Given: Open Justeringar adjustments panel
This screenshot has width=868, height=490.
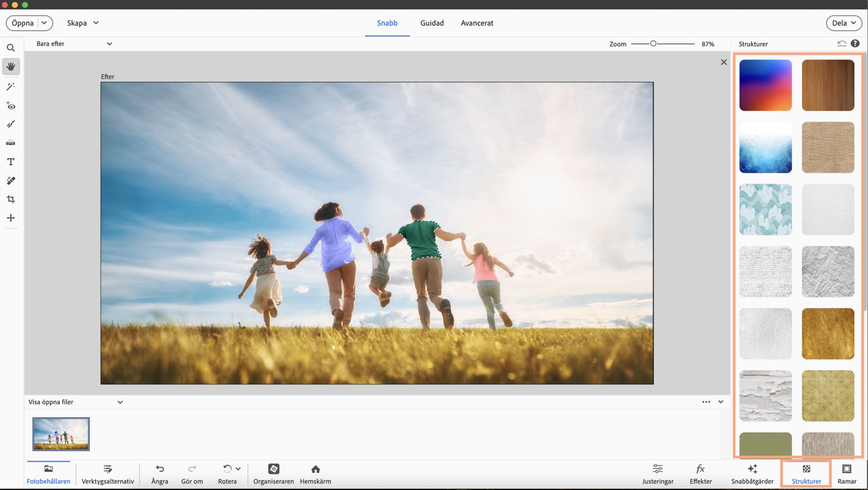Looking at the screenshot, I should pos(658,474).
